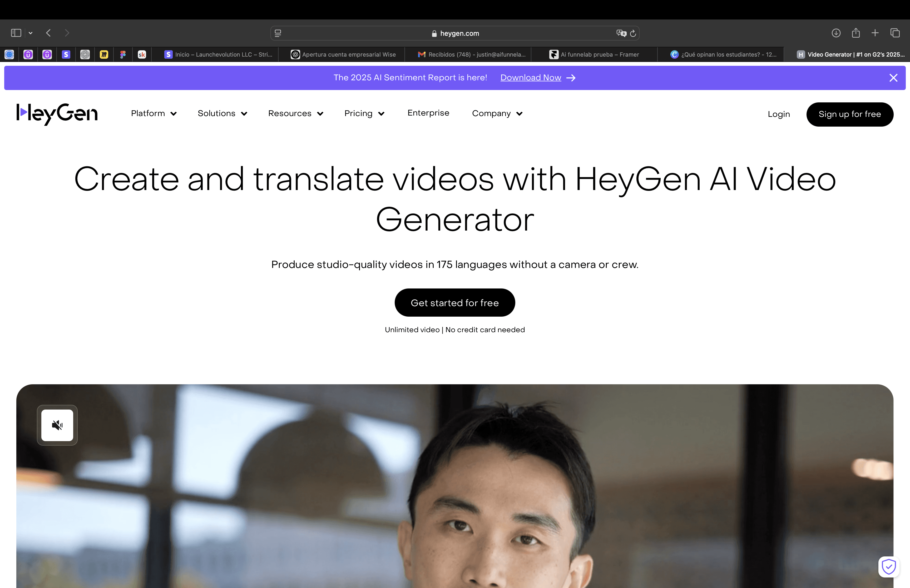Switch to the pinned blue C tab
The width and height of the screenshot is (910, 588).
tap(9, 54)
